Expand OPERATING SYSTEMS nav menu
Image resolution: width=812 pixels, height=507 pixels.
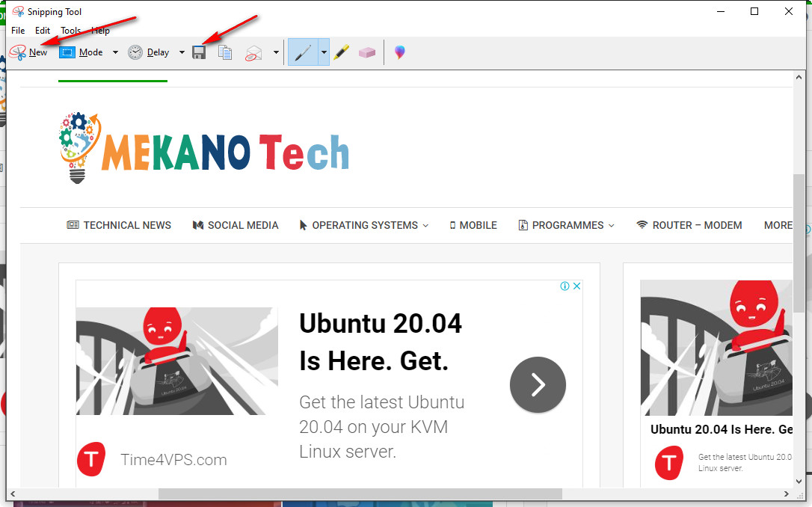click(x=364, y=225)
